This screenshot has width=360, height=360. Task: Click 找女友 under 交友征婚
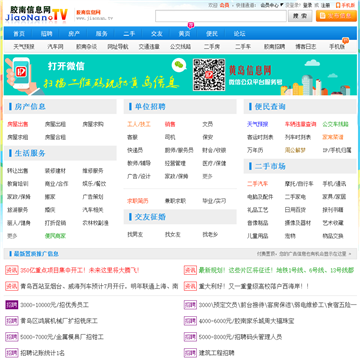[173, 235]
